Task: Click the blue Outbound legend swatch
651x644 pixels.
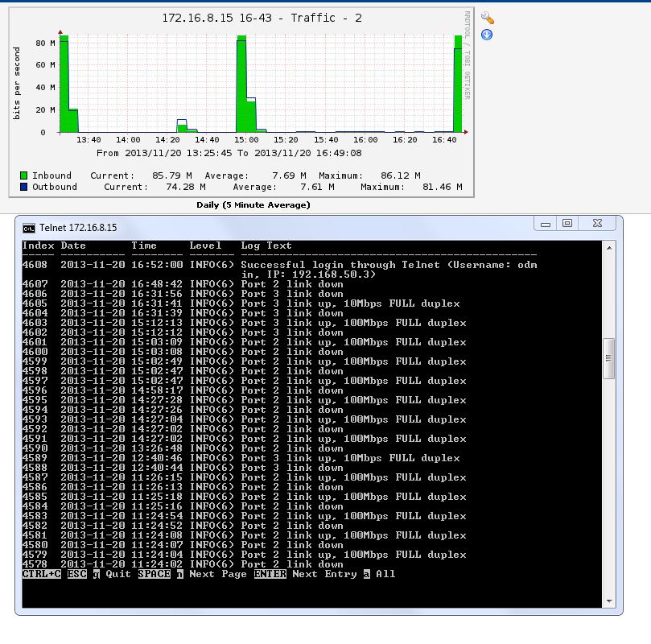Action: point(24,187)
